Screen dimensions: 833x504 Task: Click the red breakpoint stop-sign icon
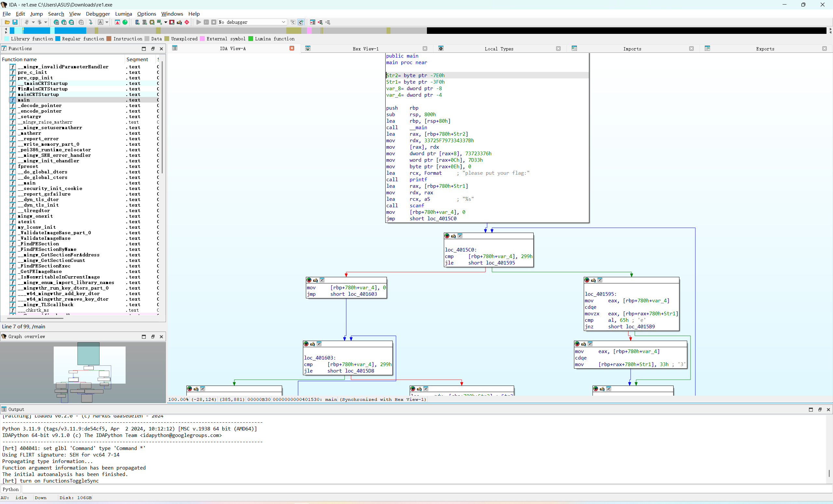click(x=187, y=22)
